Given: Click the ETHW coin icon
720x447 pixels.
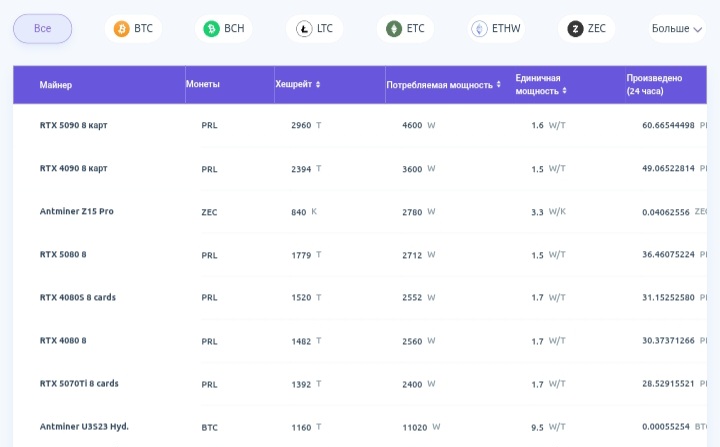Looking at the screenshot, I should click(479, 29).
